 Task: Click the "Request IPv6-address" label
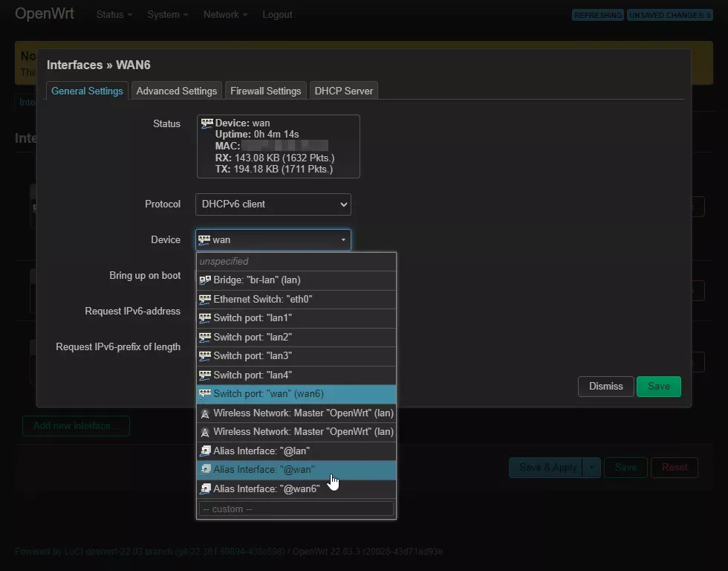coord(132,312)
